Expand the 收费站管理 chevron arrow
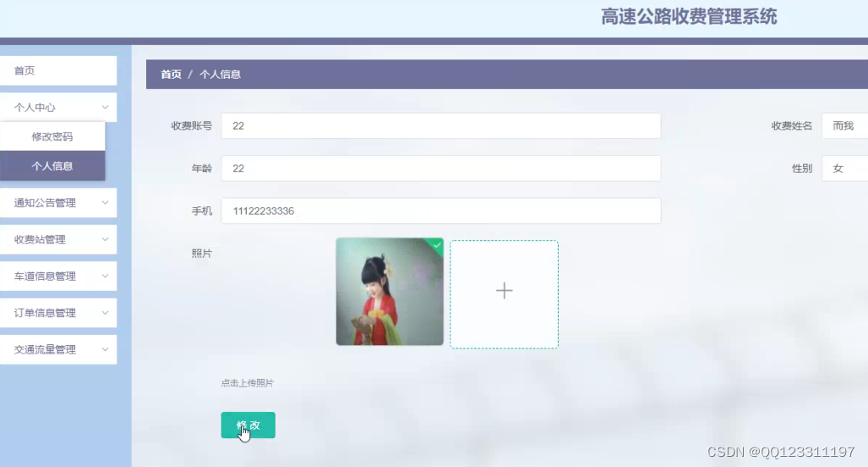Image resolution: width=868 pixels, height=467 pixels. tap(105, 239)
